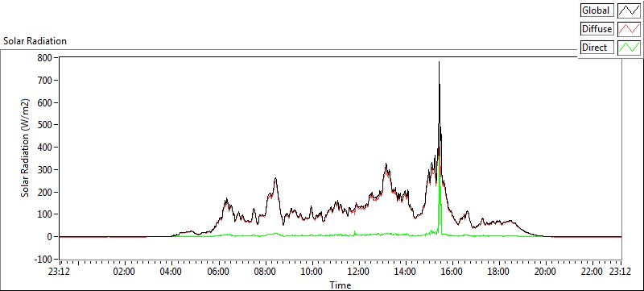
Task: Click the Time x-axis title
Action: point(340,285)
